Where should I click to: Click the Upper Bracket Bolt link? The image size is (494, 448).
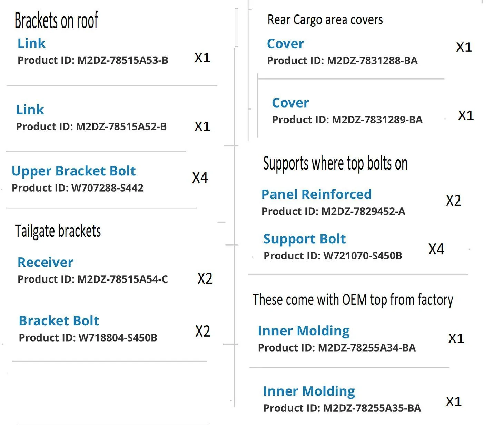point(73,171)
